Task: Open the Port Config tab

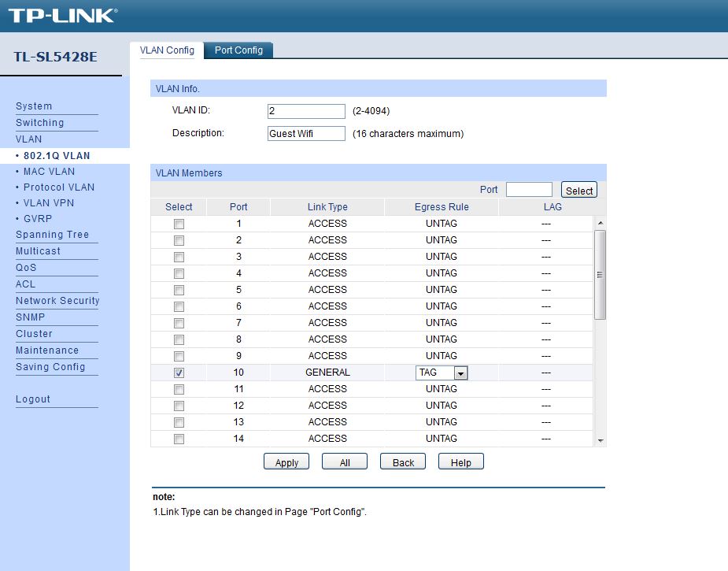Action: 238,50
